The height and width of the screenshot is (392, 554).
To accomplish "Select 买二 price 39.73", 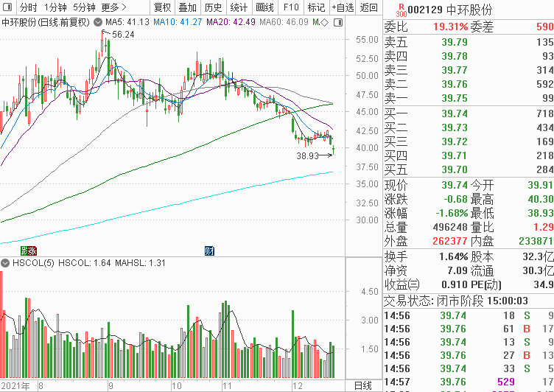I will pyautogui.click(x=455, y=127).
